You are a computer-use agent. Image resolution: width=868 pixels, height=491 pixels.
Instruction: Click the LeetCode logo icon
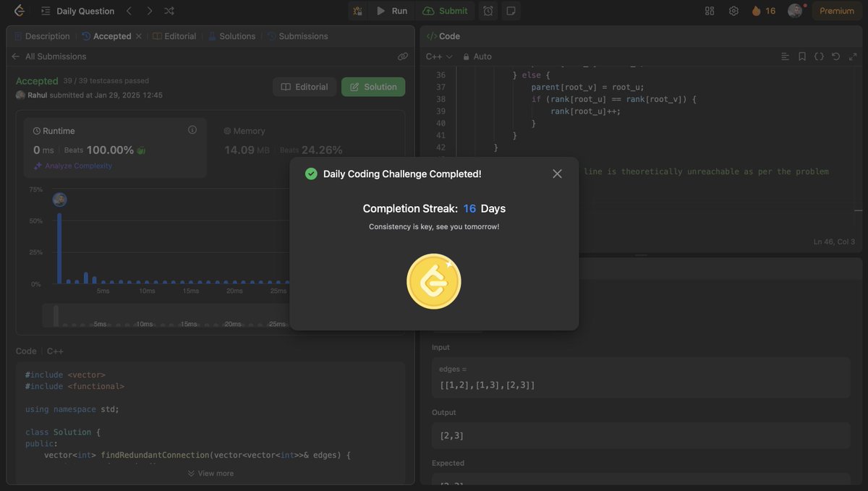coord(20,11)
